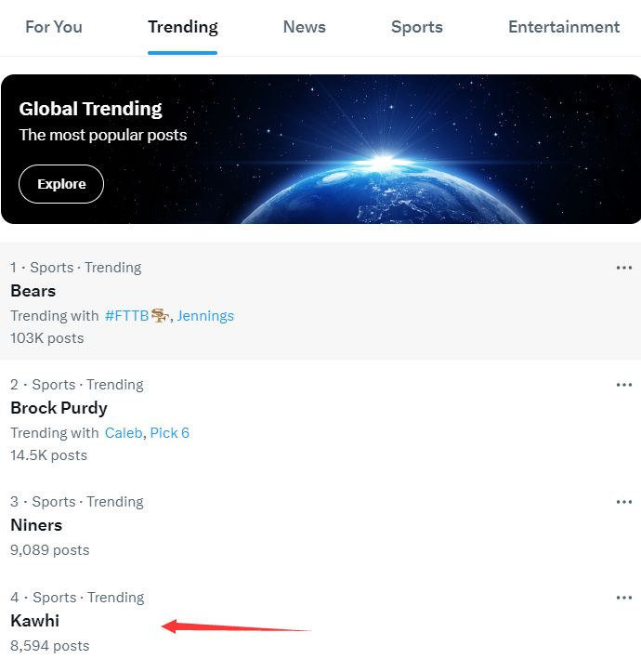The image size is (641, 672).
Task: Open the Caleb related trend link
Action: coord(124,433)
